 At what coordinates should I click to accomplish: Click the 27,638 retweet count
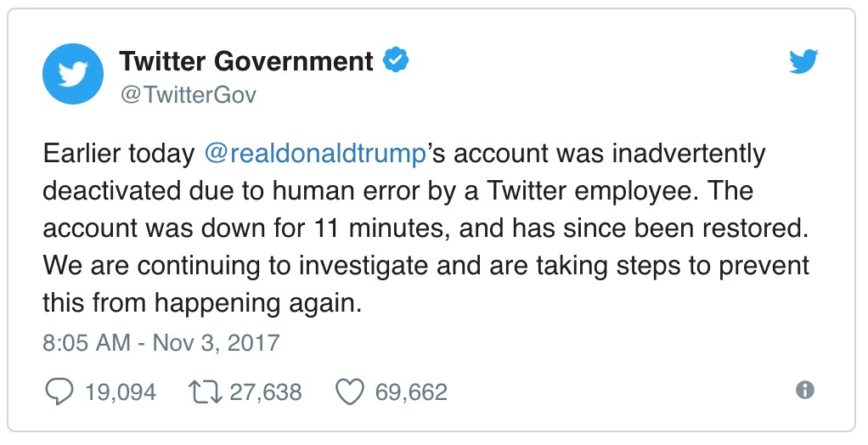click(265, 391)
